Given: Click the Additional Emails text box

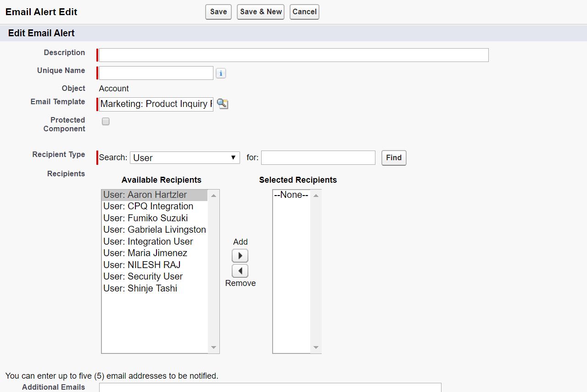Looking at the screenshot, I should pyautogui.click(x=270, y=387).
